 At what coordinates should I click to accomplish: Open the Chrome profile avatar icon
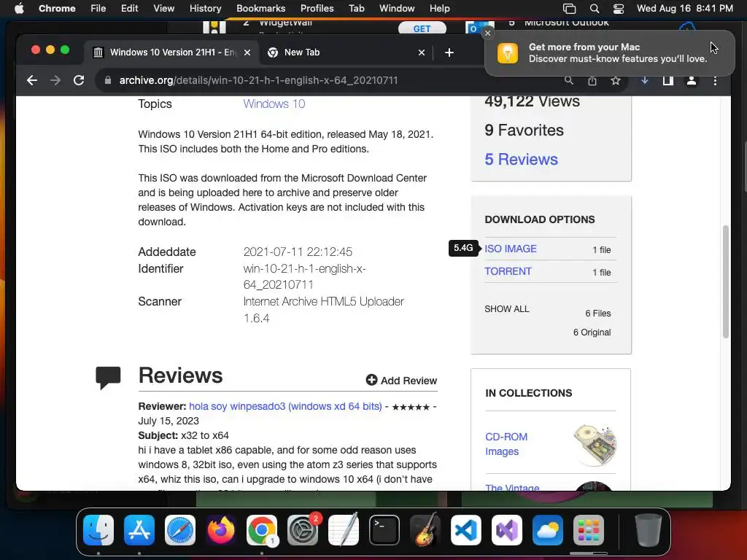pyautogui.click(x=692, y=80)
